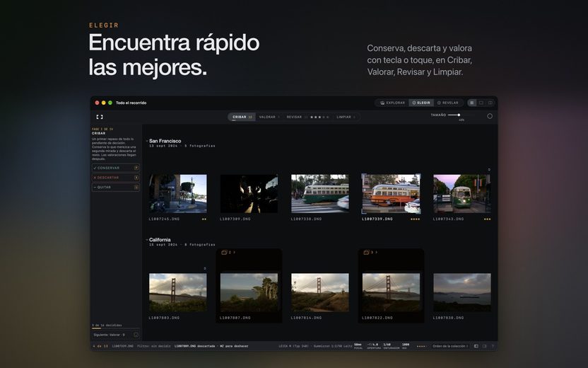Screen dimensions: 588x368
Task: Click Filtro: sin decidir in status bar
Action: pos(154,346)
